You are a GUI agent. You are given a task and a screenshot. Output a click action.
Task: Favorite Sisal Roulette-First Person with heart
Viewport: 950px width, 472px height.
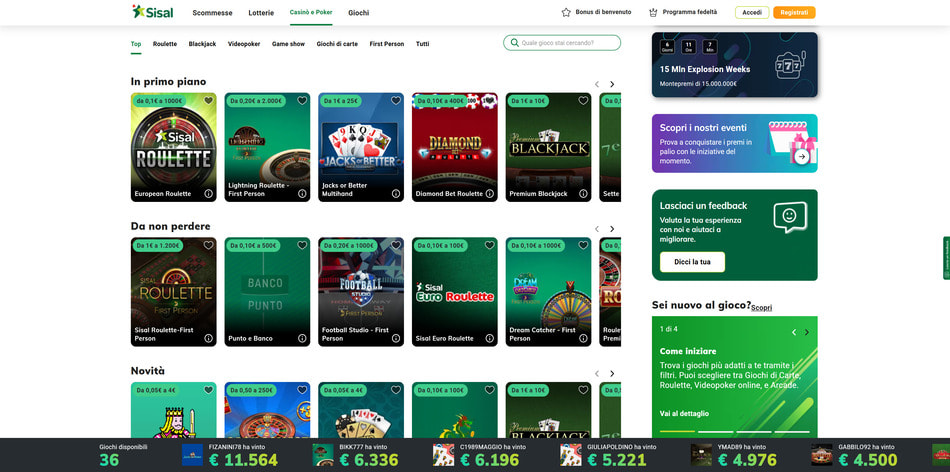pyautogui.click(x=208, y=245)
